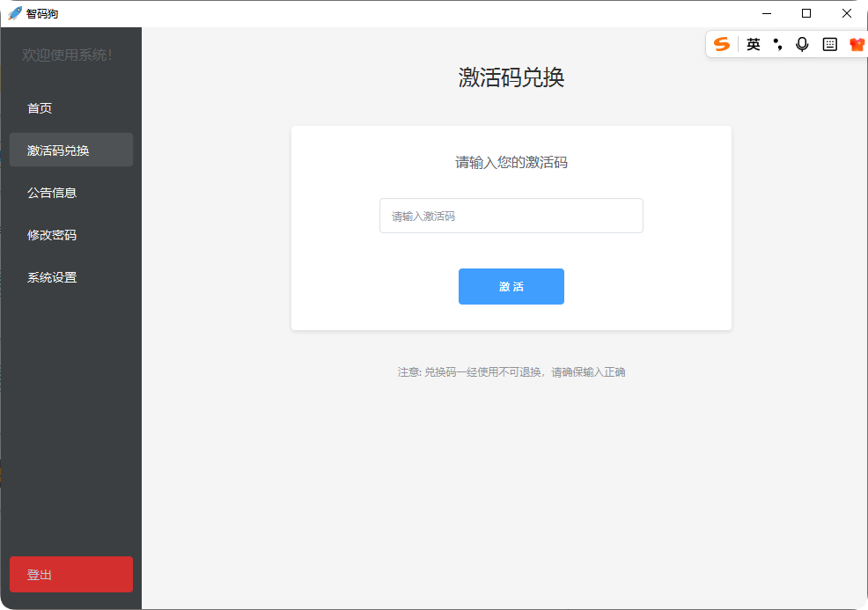Toggle the punctuation mode icon
Viewport: 868px width, 610px height.
[x=777, y=44]
